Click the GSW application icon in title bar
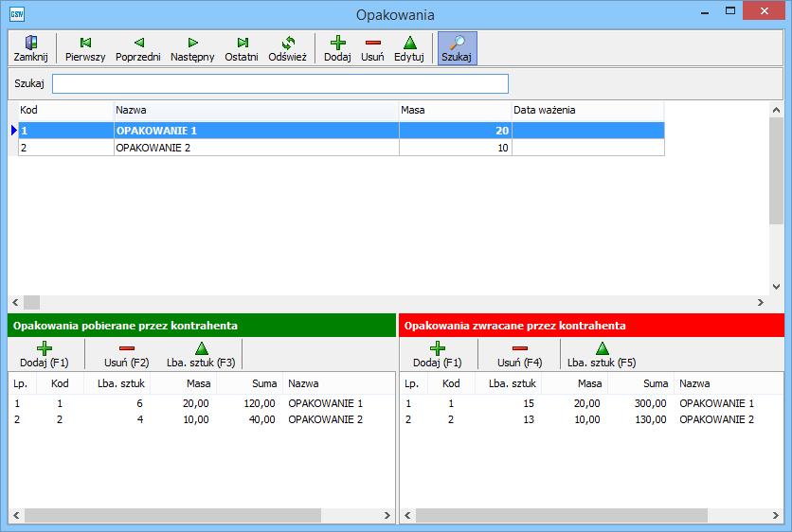The width and height of the screenshot is (792, 532). [17, 14]
